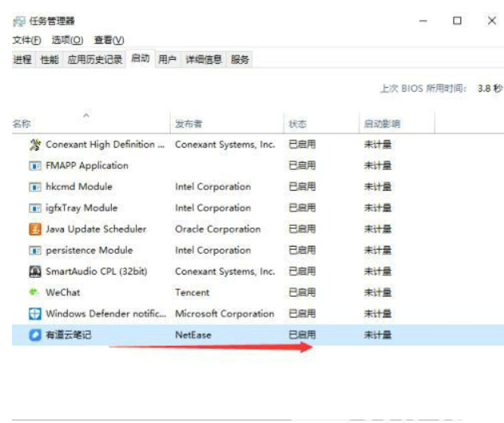
Task: Click the Task Manager title bar icon
Action: coord(19,22)
